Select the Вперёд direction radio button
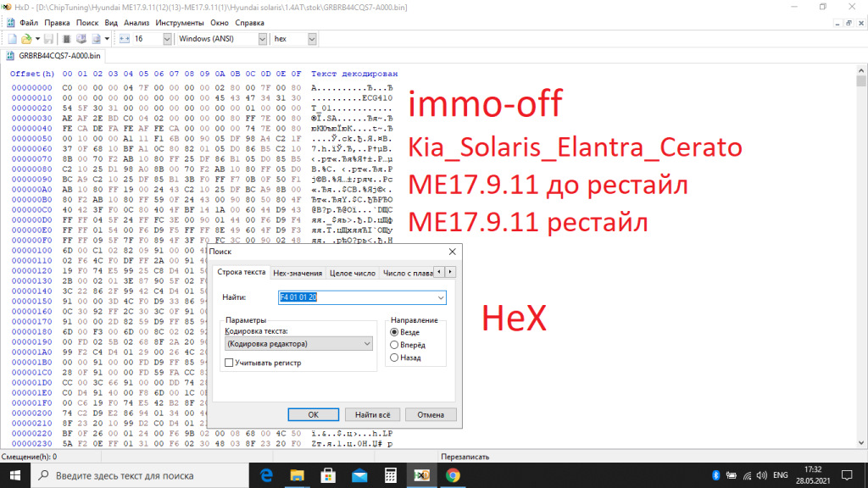868x488 pixels. click(394, 345)
